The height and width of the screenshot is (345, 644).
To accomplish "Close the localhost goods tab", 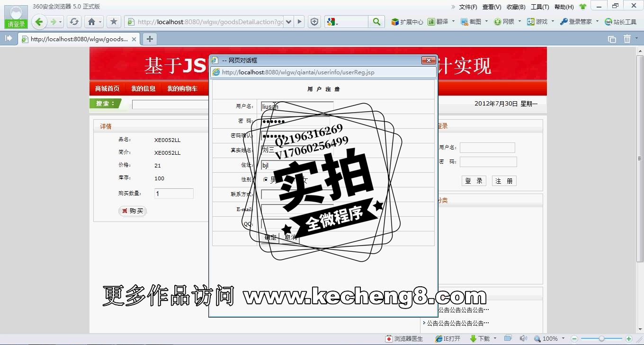I will pos(134,39).
